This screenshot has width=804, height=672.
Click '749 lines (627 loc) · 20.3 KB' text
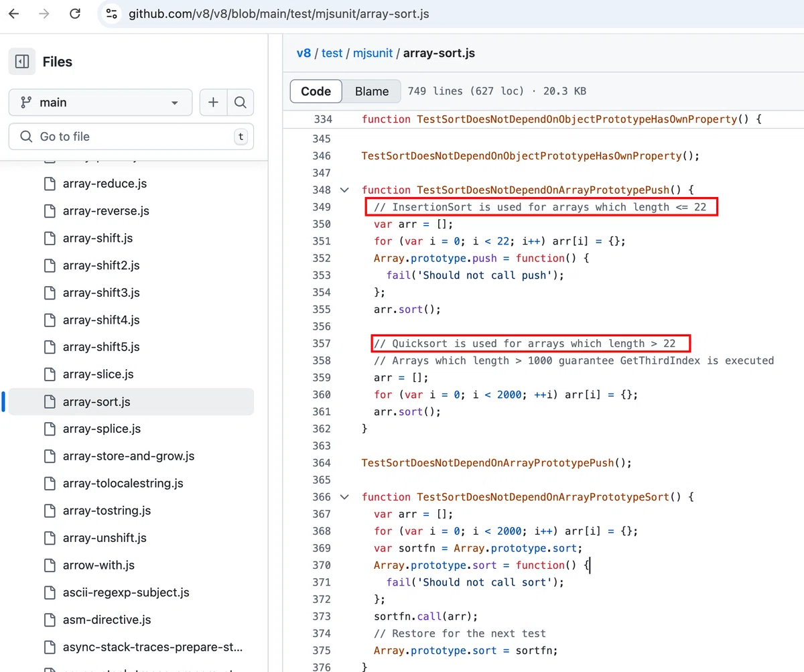pos(496,91)
